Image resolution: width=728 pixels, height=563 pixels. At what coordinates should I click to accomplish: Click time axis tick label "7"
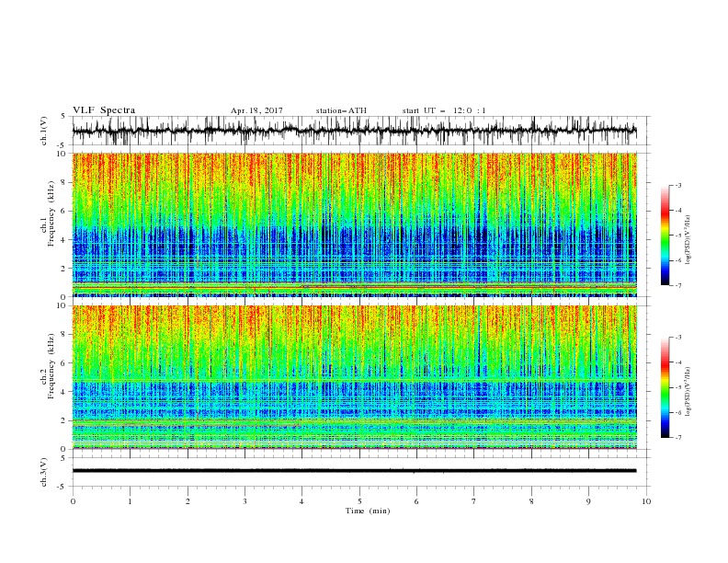(474, 501)
